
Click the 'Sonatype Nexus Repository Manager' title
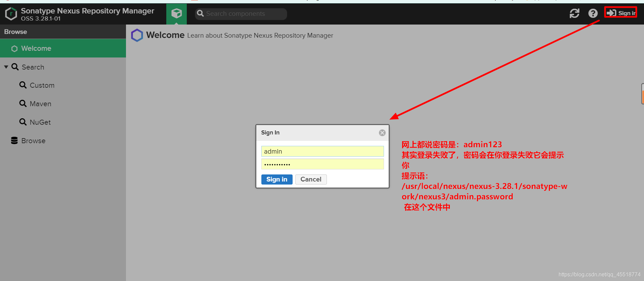pos(87,11)
